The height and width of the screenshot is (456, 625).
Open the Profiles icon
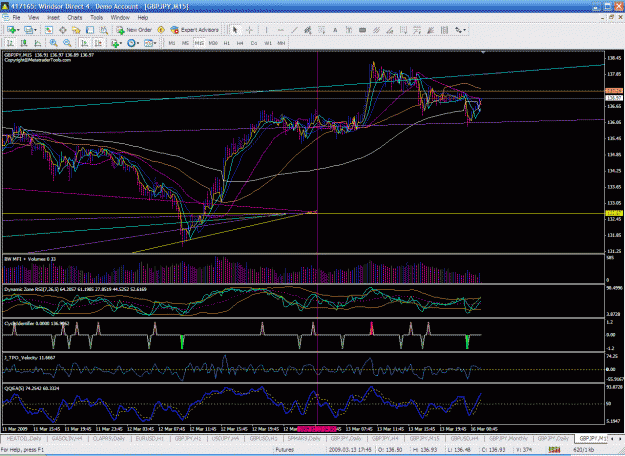click(28, 30)
